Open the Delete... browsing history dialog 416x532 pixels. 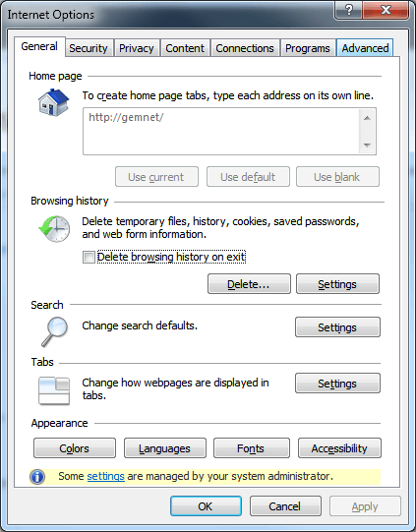pos(249,284)
